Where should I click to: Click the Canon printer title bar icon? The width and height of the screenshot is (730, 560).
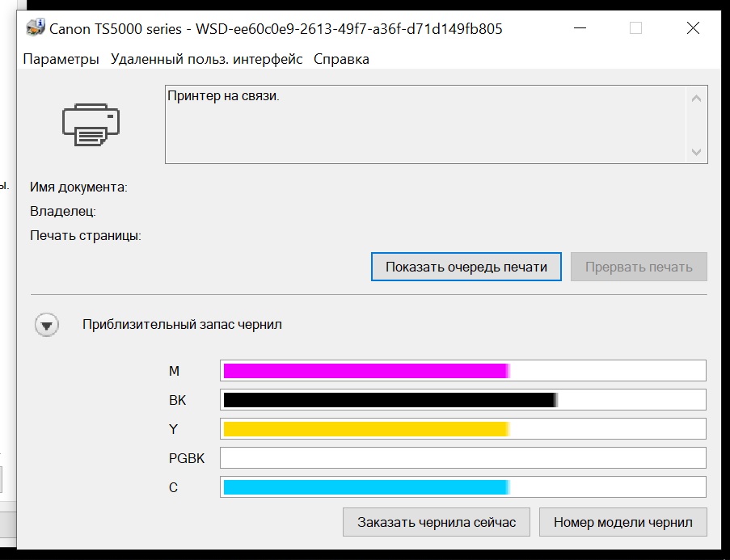point(36,27)
